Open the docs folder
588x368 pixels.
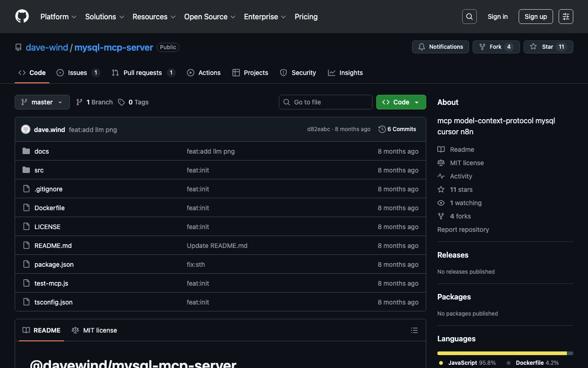coord(41,151)
